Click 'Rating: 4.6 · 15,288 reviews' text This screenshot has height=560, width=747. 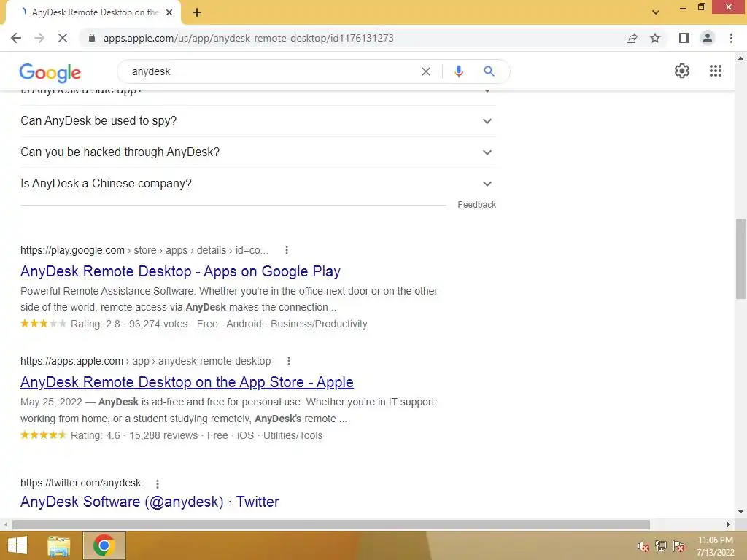tap(134, 436)
